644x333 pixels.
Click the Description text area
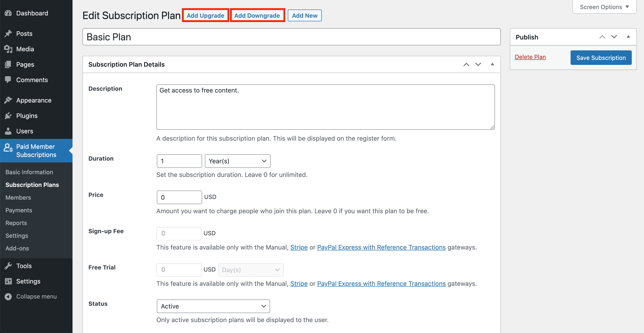point(325,107)
